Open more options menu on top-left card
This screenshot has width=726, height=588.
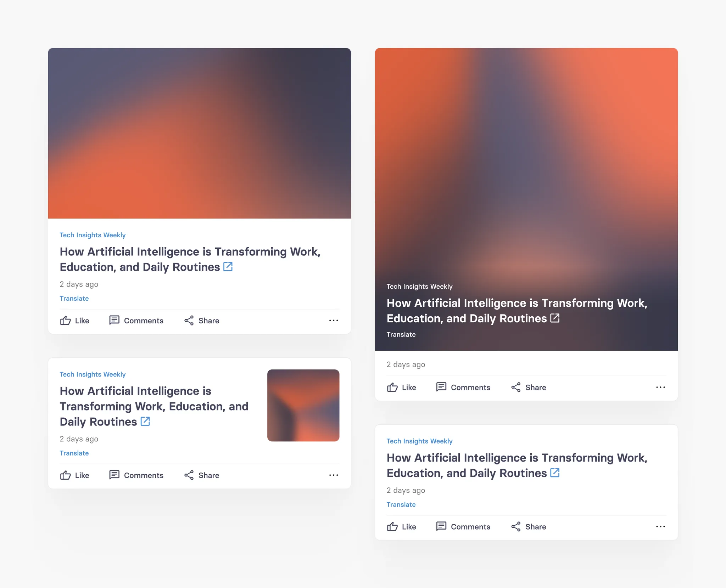pos(334,321)
